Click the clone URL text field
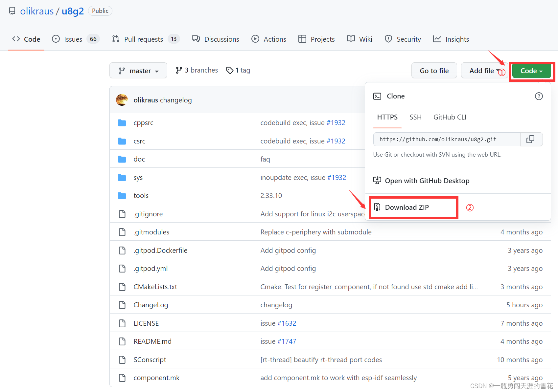This screenshot has width=558, height=392. [447, 139]
